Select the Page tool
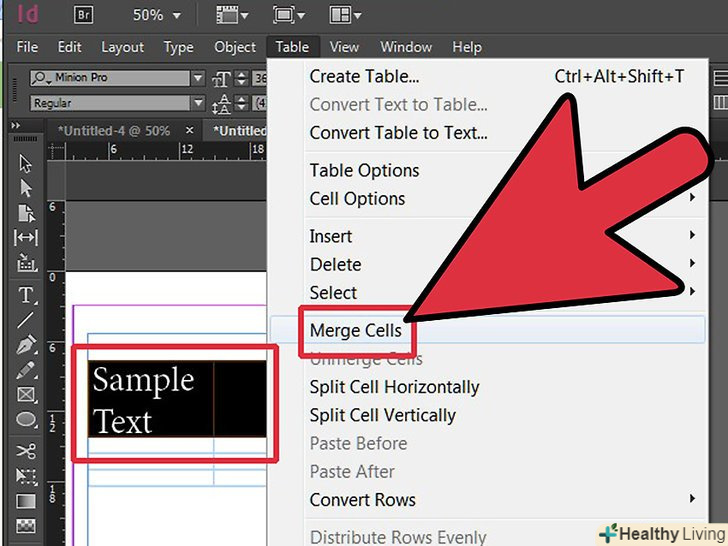 [x=26, y=213]
